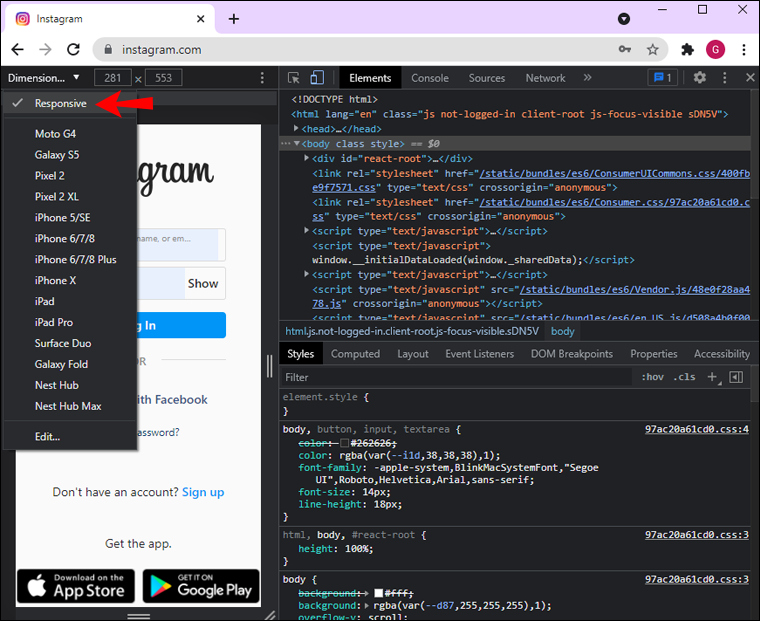This screenshot has width=760, height=621.
Task: Expand the first script element node
Action: (x=306, y=231)
